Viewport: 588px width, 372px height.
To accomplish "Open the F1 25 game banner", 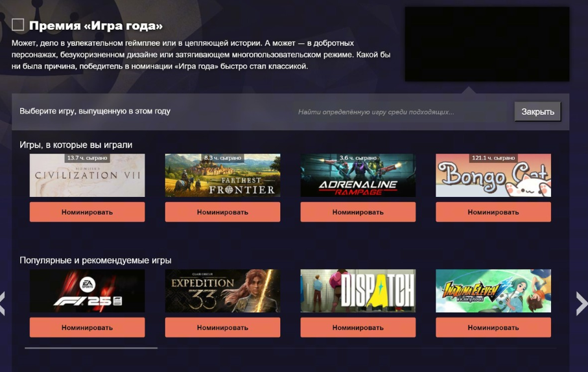I will (87, 290).
